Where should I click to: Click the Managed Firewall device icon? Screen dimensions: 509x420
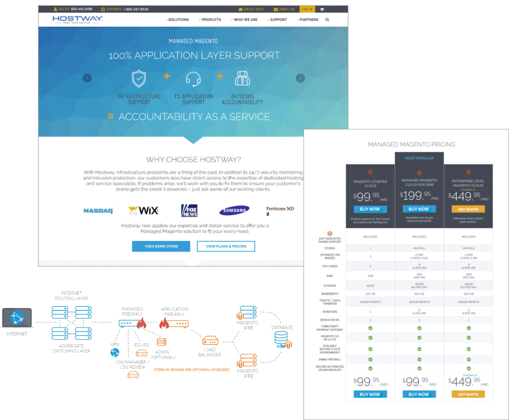tap(133, 323)
